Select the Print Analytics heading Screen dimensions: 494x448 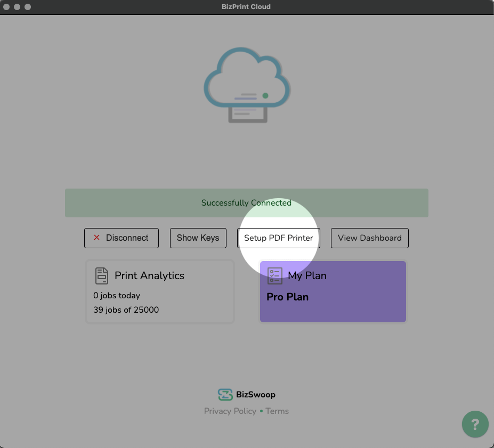149,275
